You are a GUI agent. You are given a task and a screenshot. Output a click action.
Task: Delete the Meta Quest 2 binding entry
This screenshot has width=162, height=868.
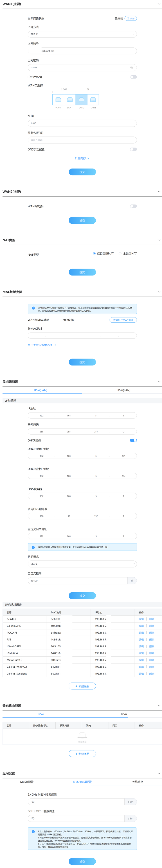152,660
